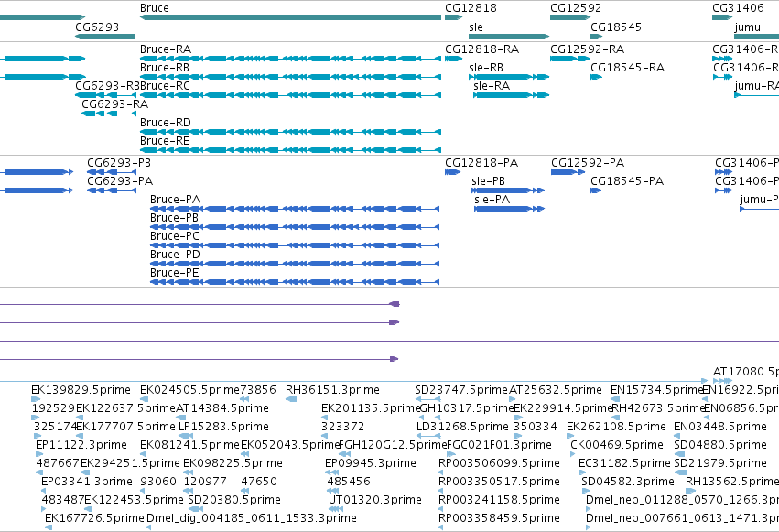Click the sle gene label
The width and height of the screenshot is (779, 532).
click(475, 27)
